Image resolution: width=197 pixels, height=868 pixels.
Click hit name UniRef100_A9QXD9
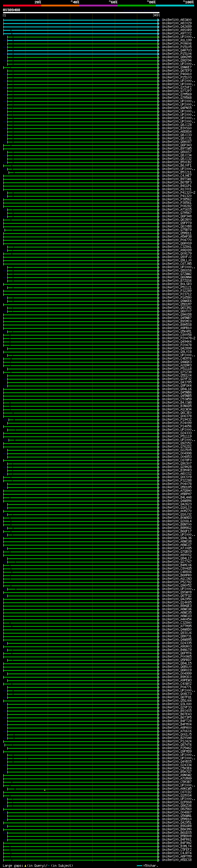(176, 250)
